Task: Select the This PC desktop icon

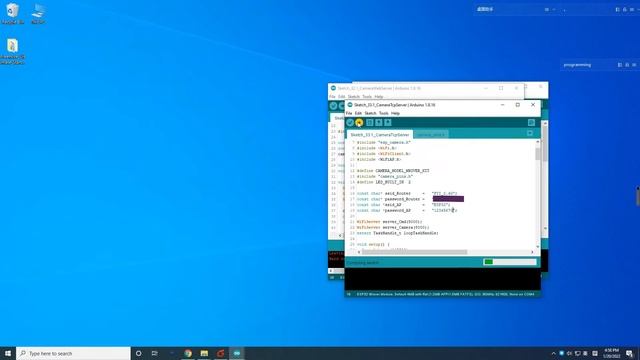Action: click(x=38, y=13)
